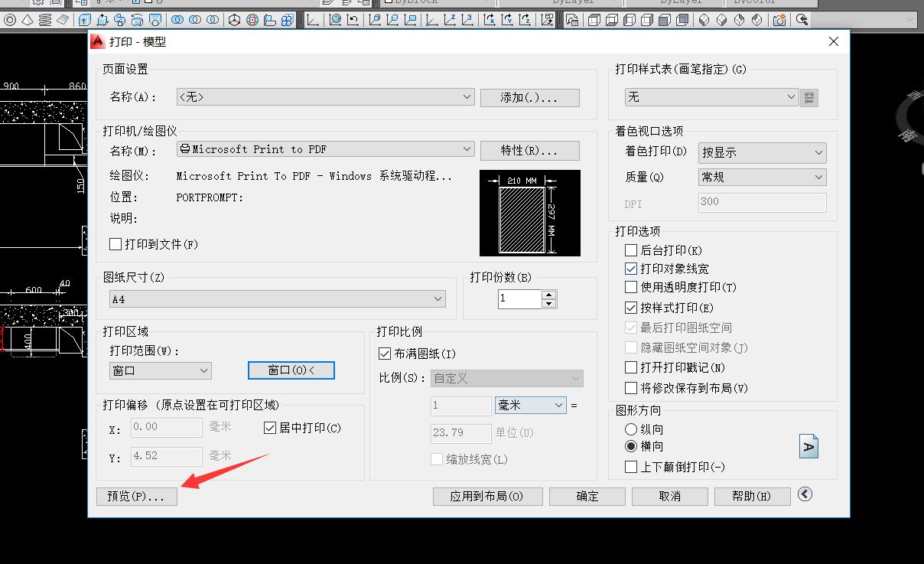
Task: Open 质量 dropdown showing 常规
Action: coord(763,177)
